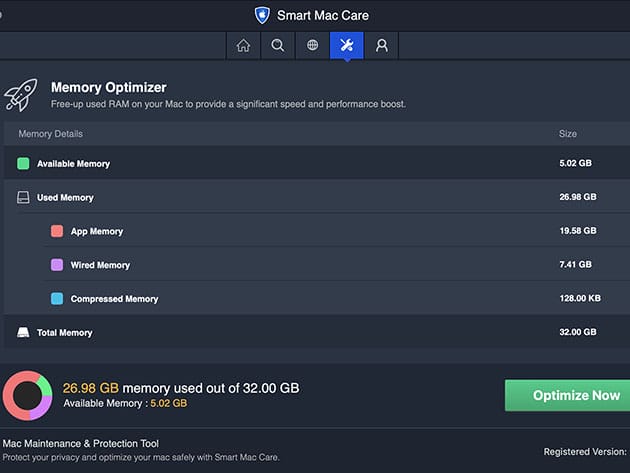Select the magnifier scan tab icon
Viewport: 630px width, 473px height.
(277, 45)
